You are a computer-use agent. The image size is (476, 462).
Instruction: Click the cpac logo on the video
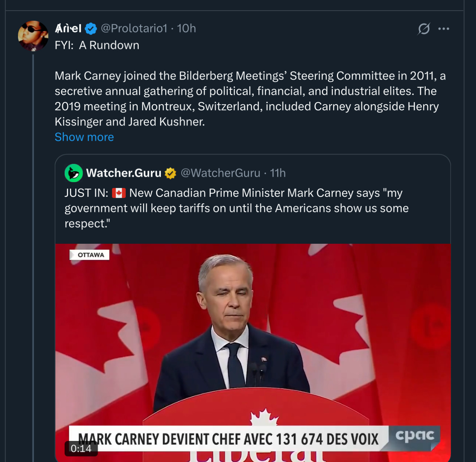415,436
